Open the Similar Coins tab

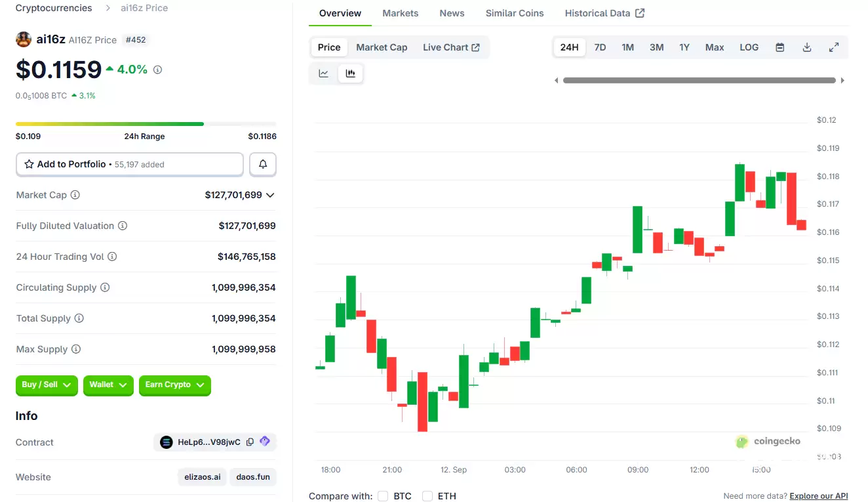click(515, 13)
